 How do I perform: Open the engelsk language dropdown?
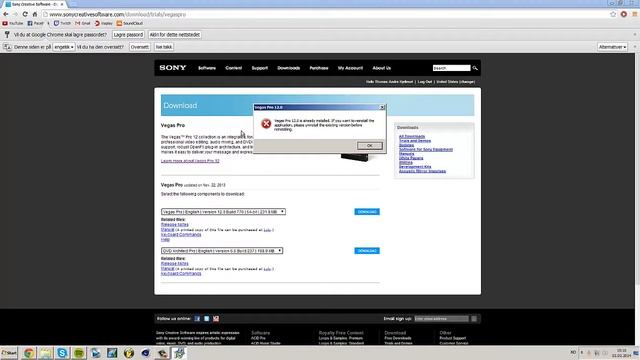(64, 47)
